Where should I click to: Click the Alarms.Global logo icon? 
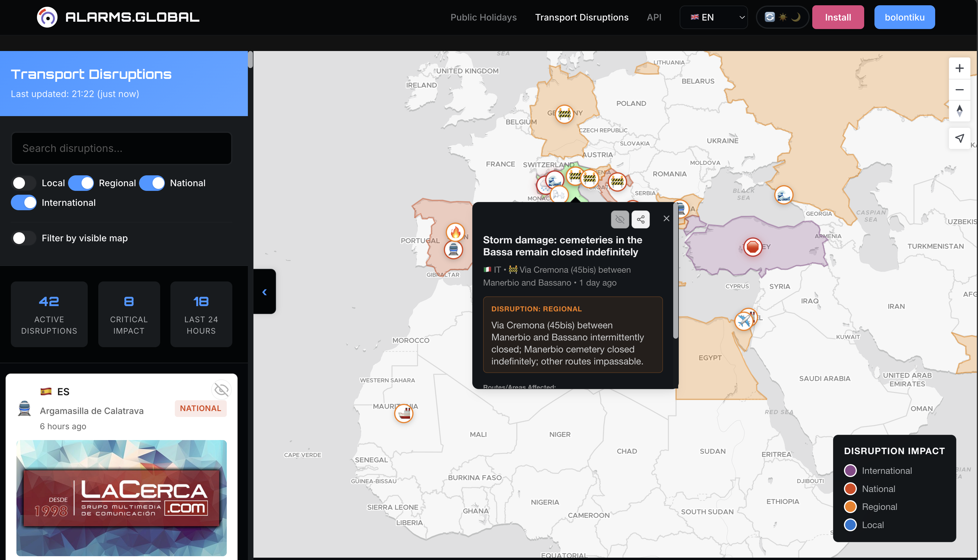[x=47, y=17]
